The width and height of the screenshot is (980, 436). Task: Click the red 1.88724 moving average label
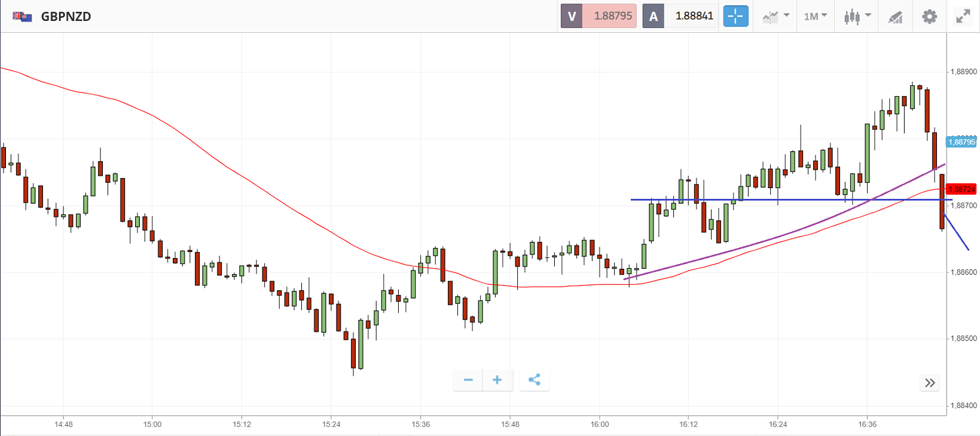[961, 189]
